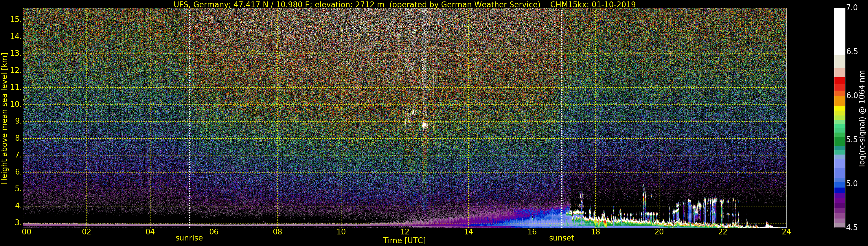Screen dimensions: 868x246
Task: Click the 'Height above mean sea level [km]' axis label
Action: pyautogui.click(x=4, y=118)
